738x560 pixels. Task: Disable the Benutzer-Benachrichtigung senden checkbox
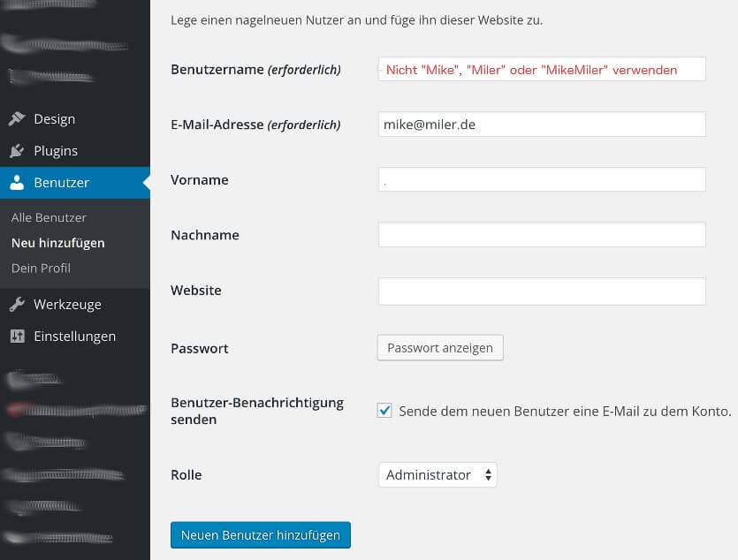point(384,411)
